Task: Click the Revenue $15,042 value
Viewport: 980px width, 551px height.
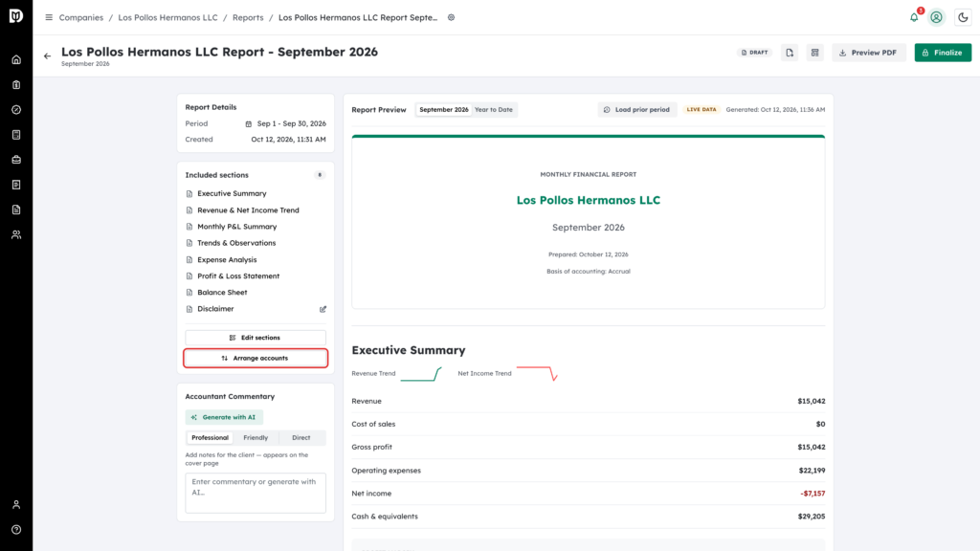Action: point(812,401)
